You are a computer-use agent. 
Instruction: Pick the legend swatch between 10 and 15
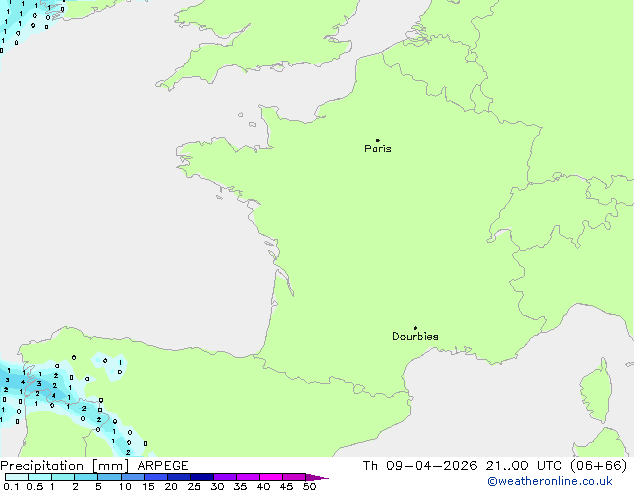[132, 477]
